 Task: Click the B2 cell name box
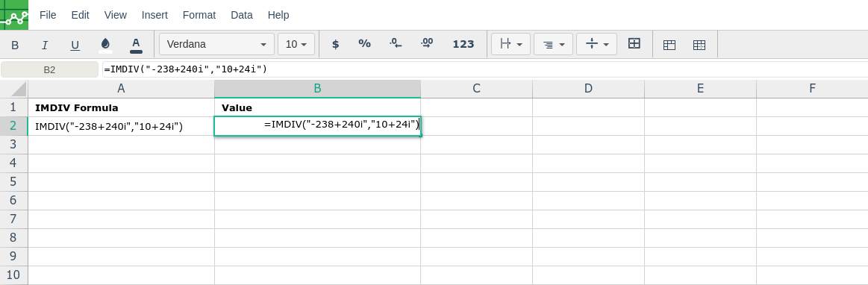coord(49,69)
